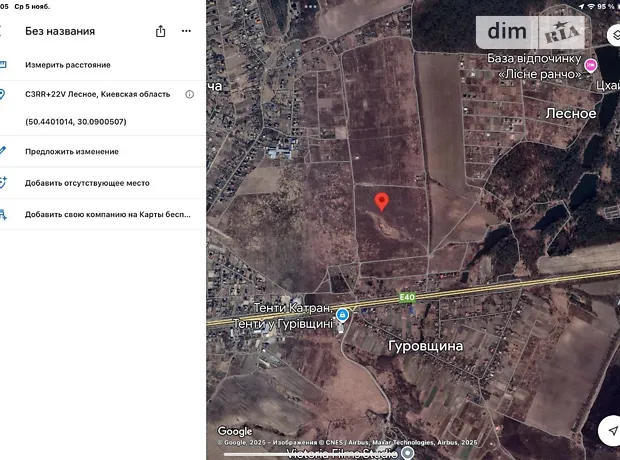Select 'Предложить изменение' option

point(72,151)
